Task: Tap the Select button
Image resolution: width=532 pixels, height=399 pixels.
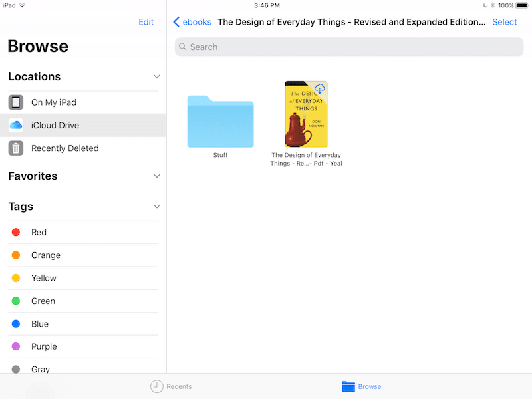Action: (x=505, y=22)
